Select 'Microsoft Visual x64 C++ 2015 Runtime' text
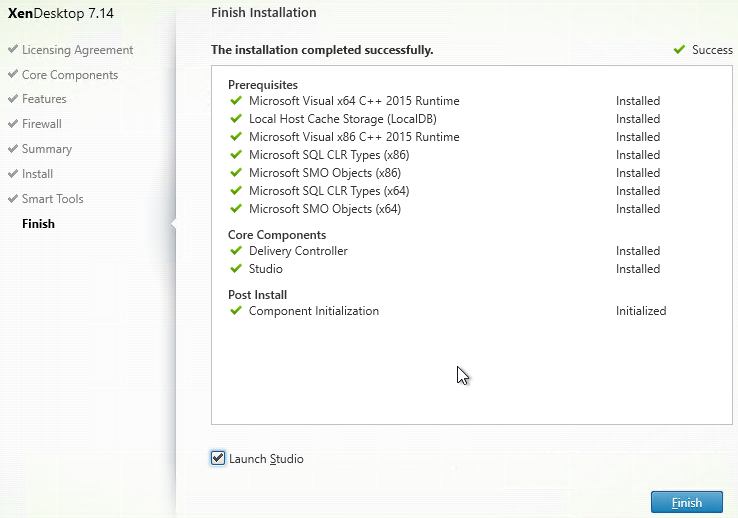Image resolution: width=738 pixels, height=518 pixels. [354, 101]
